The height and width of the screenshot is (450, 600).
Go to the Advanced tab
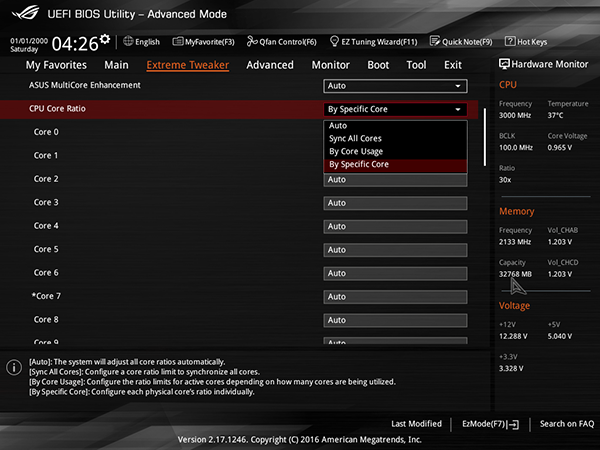click(x=270, y=65)
